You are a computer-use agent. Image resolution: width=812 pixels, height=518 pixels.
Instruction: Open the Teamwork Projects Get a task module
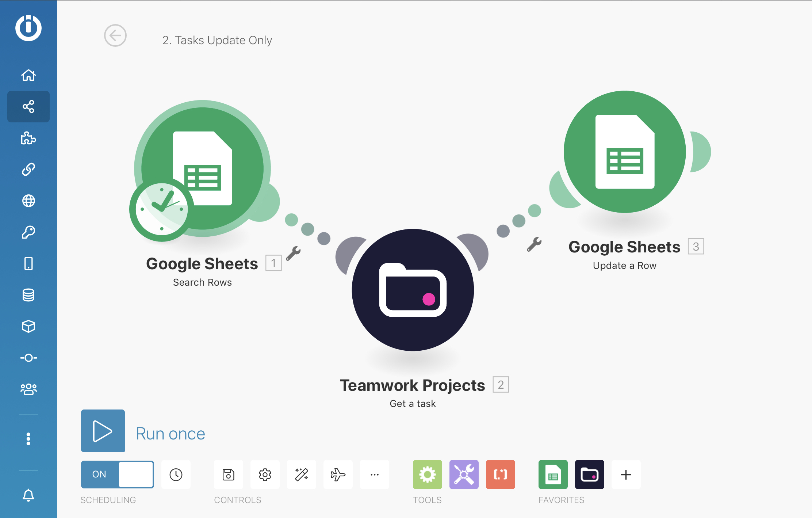[x=413, y=290]
